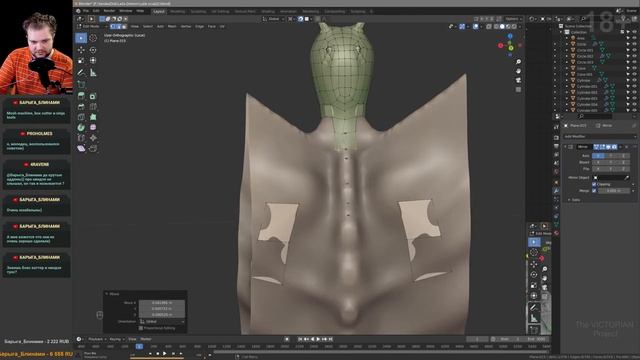Open the Global transform orientation dropdown
Viewport: 640px width, 360px height.
click(273, 19)
